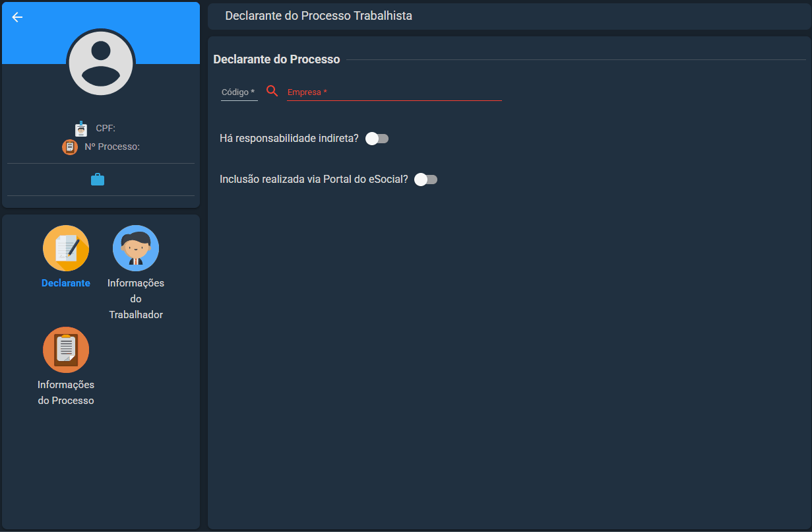Click Inclusão realizada via Portal label

[x=314, y=180]
